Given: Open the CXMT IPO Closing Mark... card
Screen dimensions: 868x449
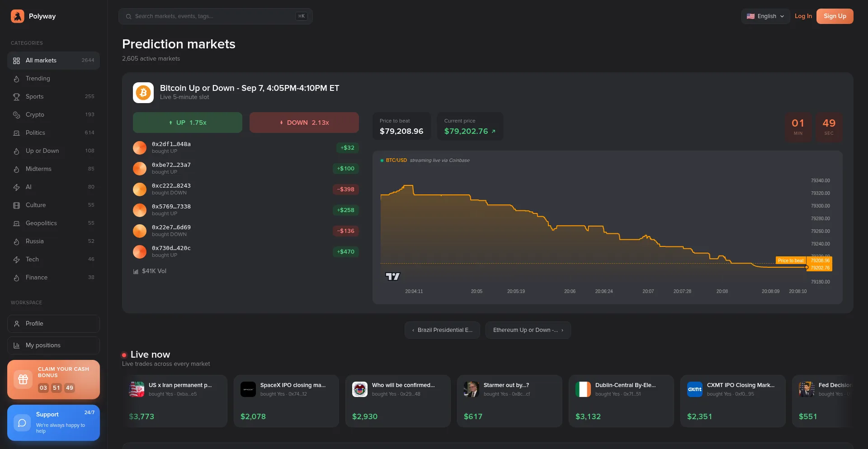Looking at the screenshot, I should (x=733, y=401).
